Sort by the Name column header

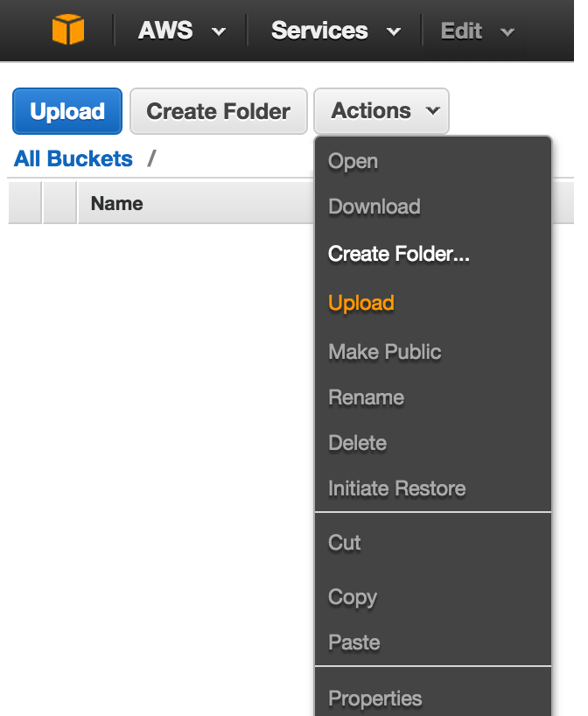click(x=116, y=203)
